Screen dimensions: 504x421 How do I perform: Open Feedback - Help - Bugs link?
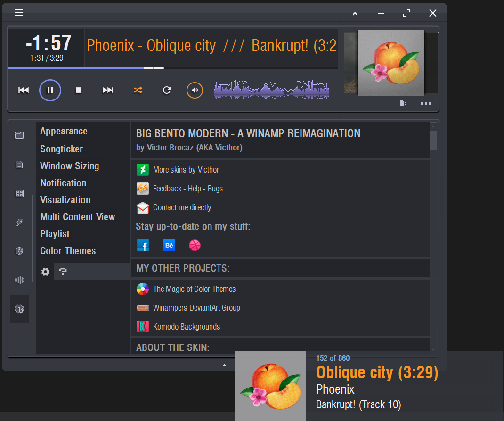click(188, 189)
